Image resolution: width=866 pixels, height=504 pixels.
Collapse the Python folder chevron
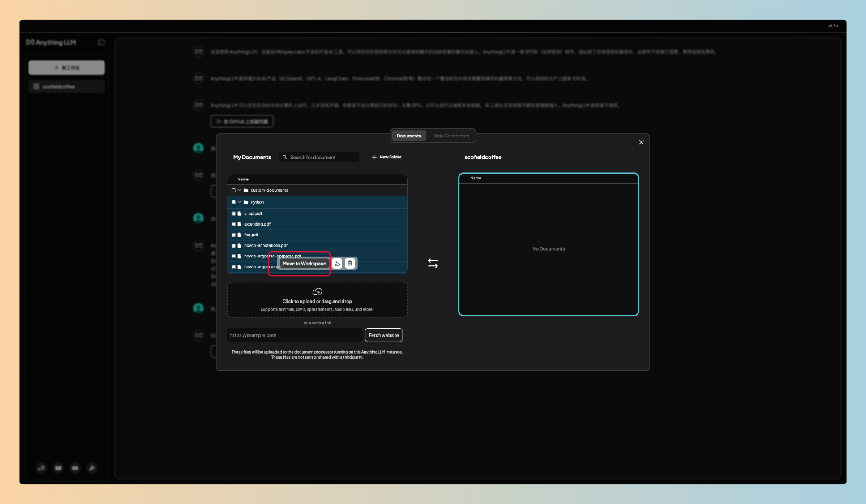240,202
